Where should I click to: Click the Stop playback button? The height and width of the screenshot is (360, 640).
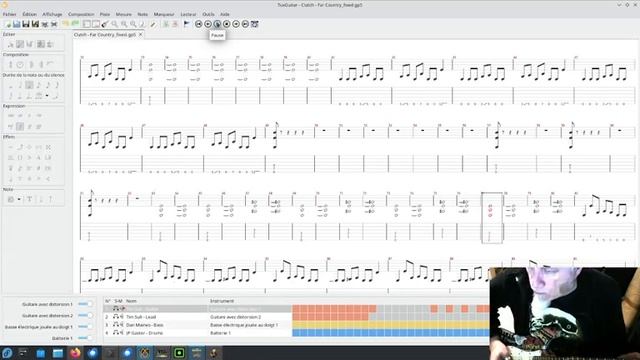[x=227, y=24]
